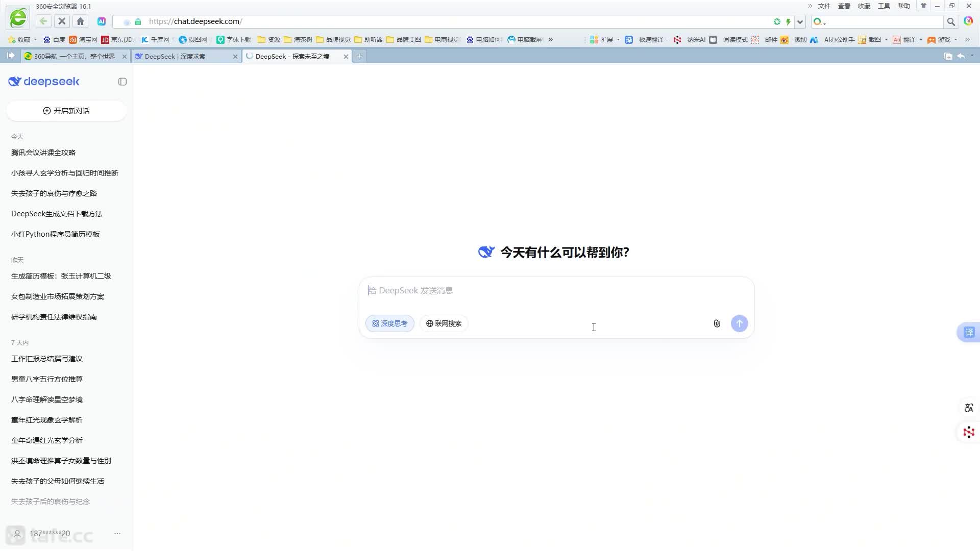Image resolution: width=980 pixels, height=551 pixels.
Task: Click the floating 译 translate widget
Action: tap(969, 333)
